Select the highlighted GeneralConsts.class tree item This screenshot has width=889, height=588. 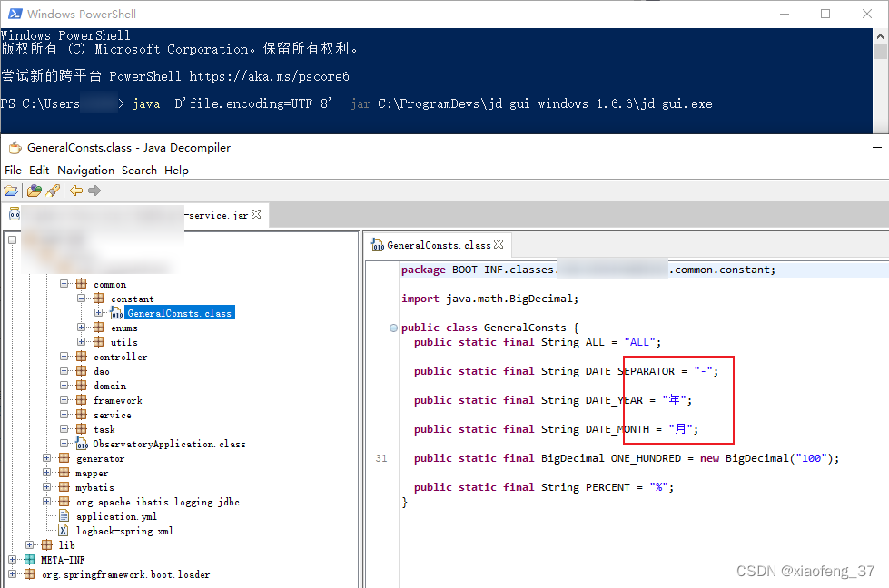tap(178, 312)
